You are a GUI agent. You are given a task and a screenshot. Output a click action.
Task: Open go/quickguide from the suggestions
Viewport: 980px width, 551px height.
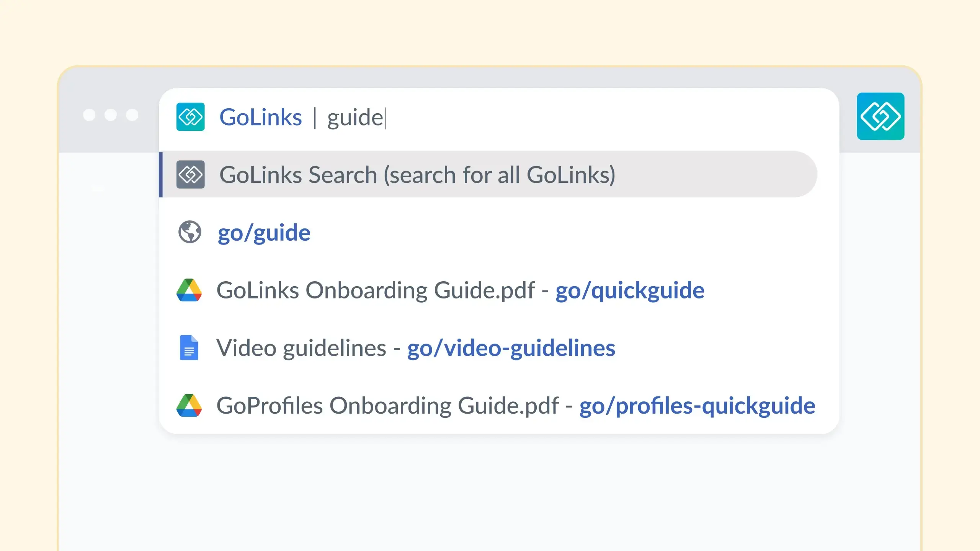pos(629,290)
